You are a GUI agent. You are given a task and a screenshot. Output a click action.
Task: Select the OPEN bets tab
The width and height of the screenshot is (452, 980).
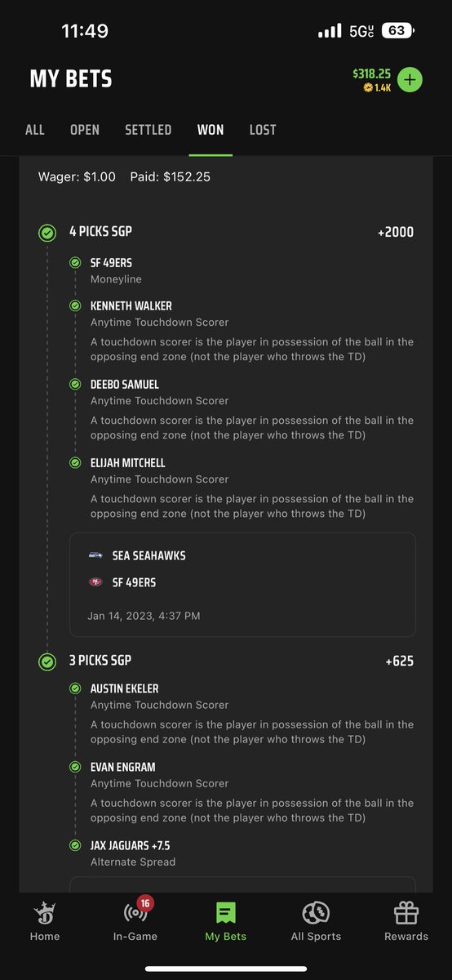click(x=85, y=130)
